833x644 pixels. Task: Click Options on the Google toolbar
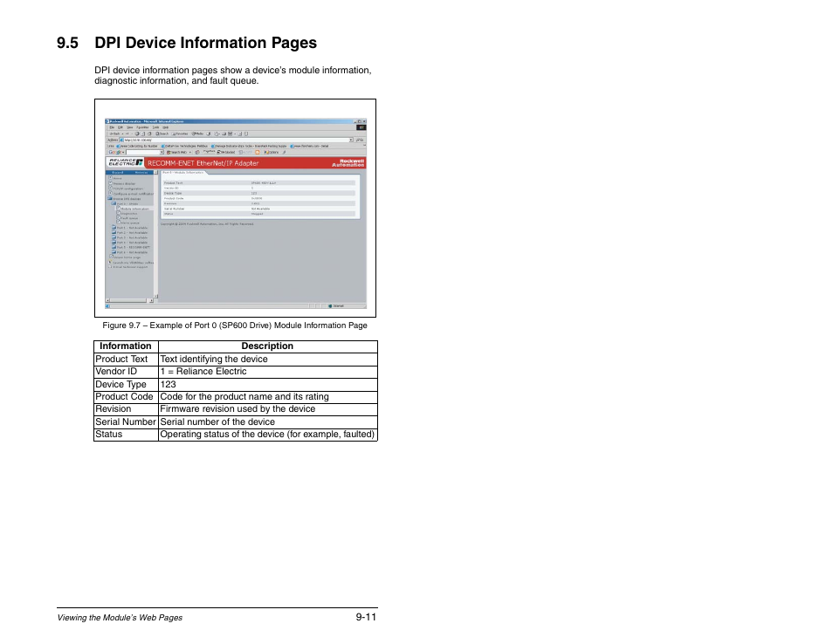pos(271,153)
